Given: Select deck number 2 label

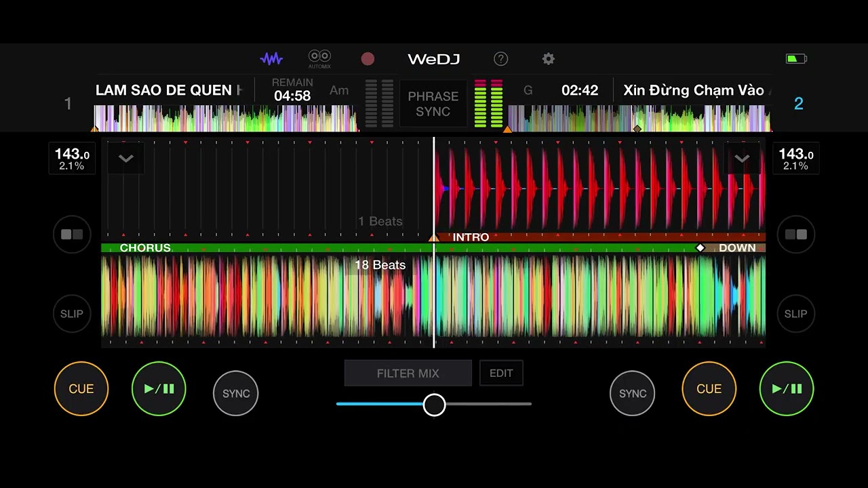Looking at the screenshot, I should coord(799,104).
